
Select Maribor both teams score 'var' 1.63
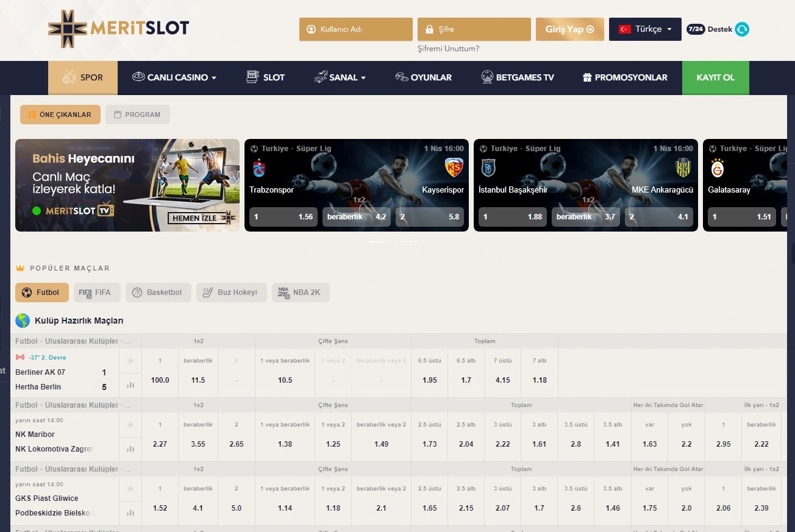[650, 437]
